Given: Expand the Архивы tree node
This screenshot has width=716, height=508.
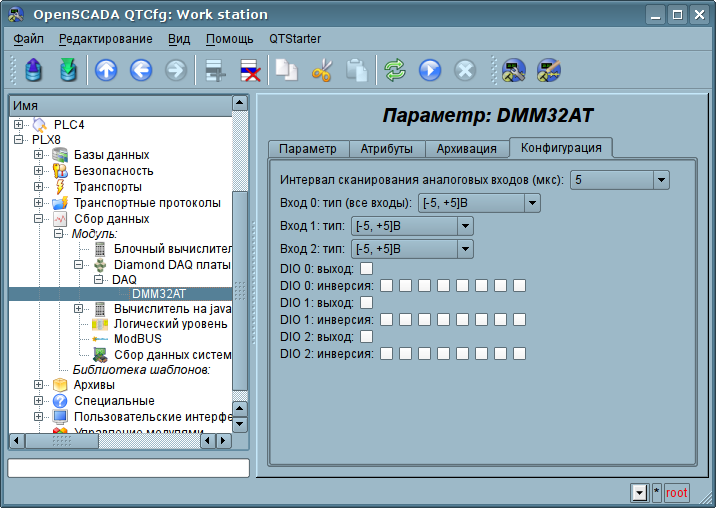Looking at the screenshot, I should tap(39, 385).
